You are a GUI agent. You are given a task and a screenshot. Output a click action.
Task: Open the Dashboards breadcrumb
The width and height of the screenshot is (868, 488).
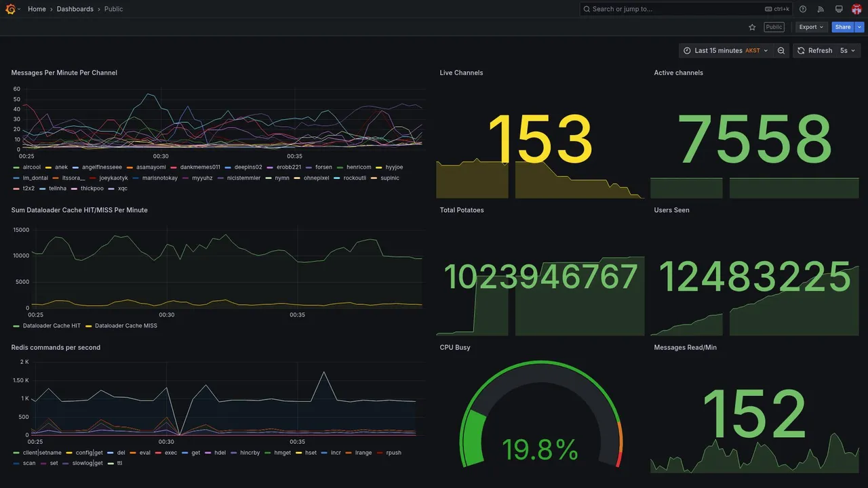click(75, 9)
